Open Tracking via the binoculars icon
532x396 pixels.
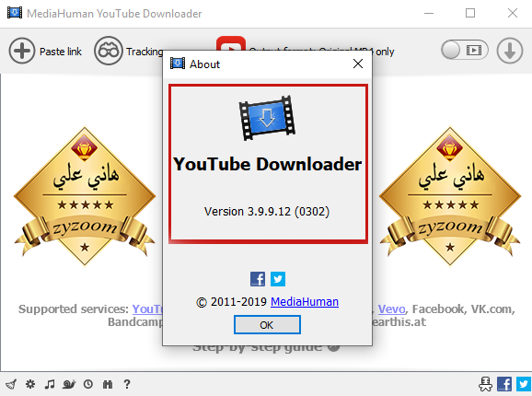(109, 51)
